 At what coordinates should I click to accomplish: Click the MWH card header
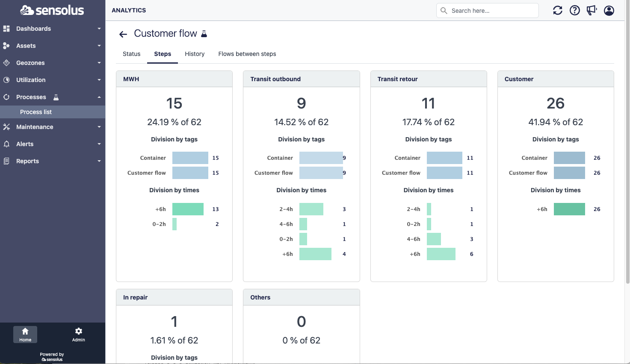pyautogui.click(x=174, y=79)
